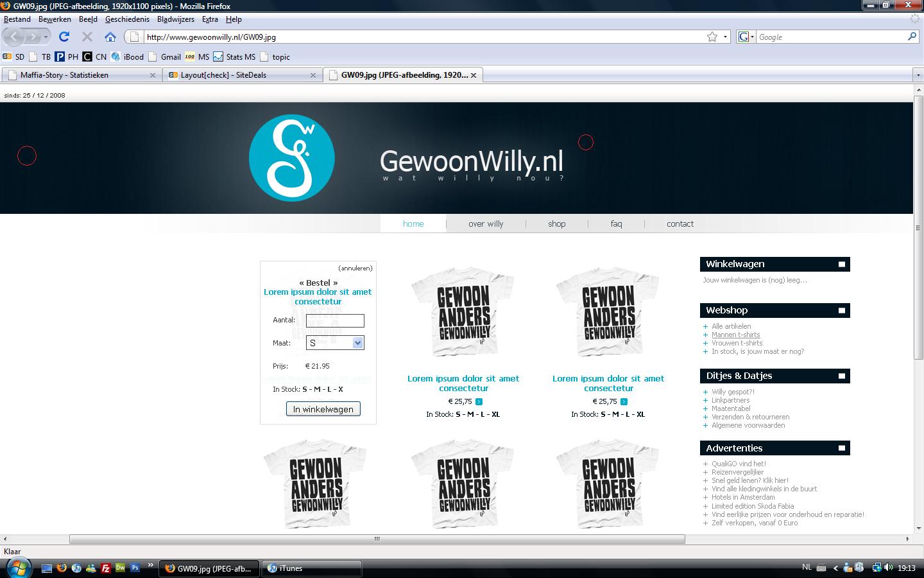924x578 pixels.
Task: Click the 'contact' navigation item
Action: (680, 224)
